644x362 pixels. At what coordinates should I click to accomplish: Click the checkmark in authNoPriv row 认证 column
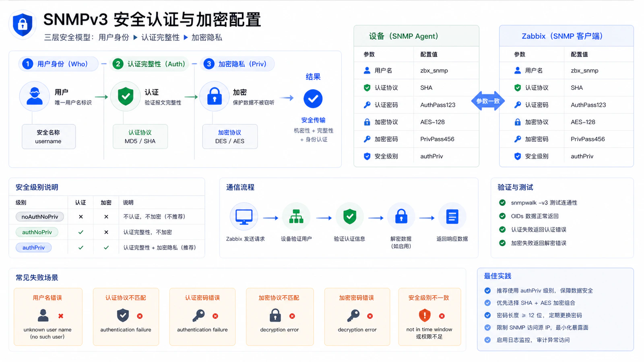[x=81, y=232]
